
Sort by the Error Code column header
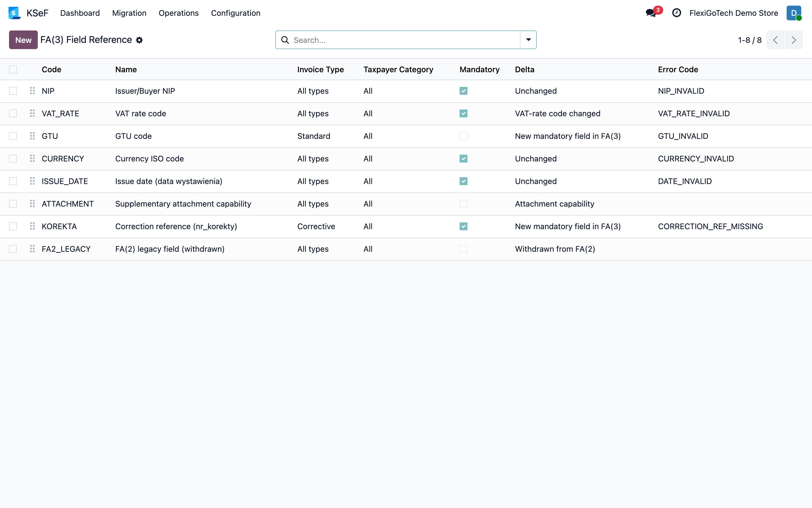point(678,69)
